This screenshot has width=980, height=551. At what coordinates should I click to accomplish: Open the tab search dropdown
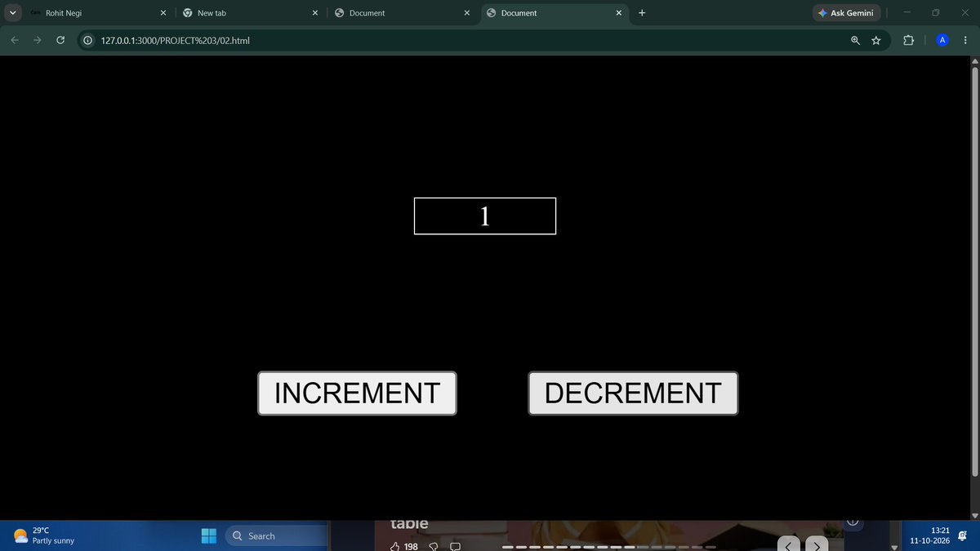(x=12, y=13)
